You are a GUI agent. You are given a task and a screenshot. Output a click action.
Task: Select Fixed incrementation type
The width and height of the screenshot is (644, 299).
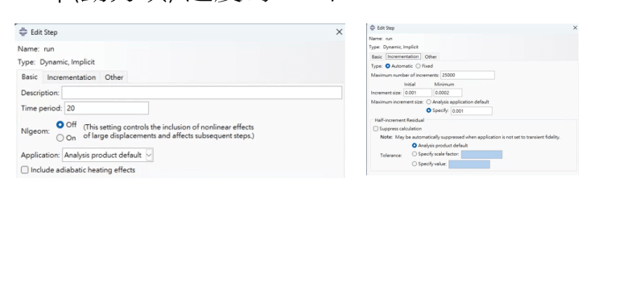[x=418, y=66]
